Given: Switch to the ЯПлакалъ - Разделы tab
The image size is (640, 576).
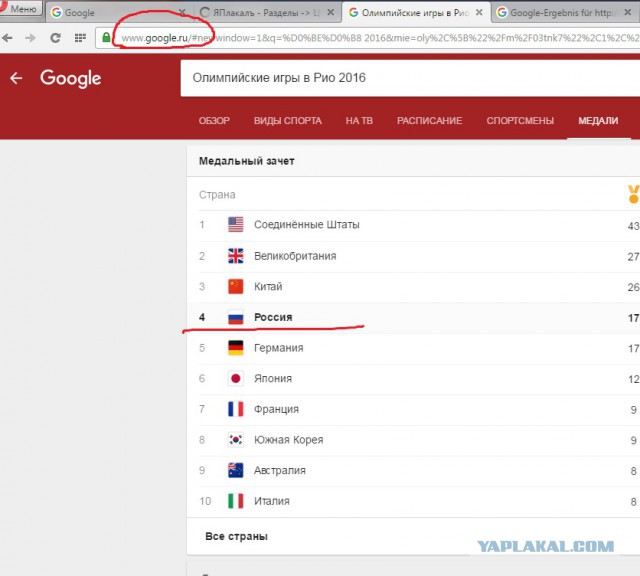Looking at the screenshot, I should click(x=265, y=13).
